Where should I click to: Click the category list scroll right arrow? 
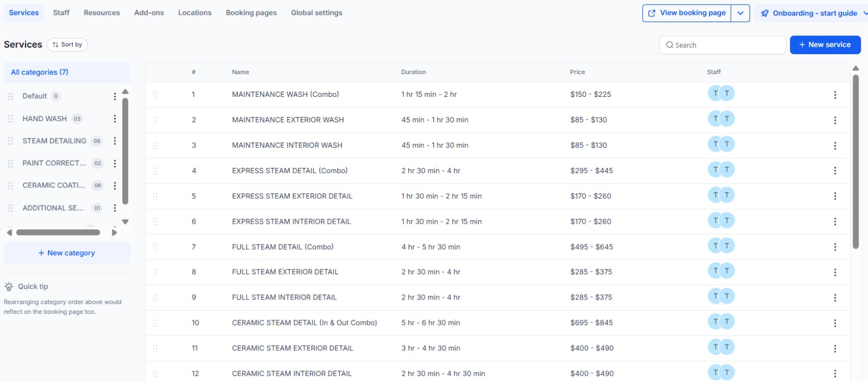[x=115, y=233]
